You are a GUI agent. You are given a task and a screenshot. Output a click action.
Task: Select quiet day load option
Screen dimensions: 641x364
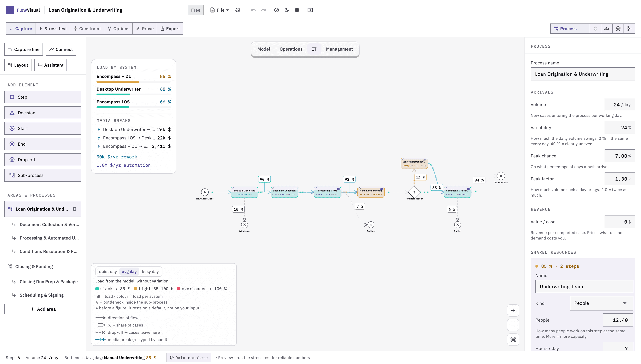[x=108, y=272]
